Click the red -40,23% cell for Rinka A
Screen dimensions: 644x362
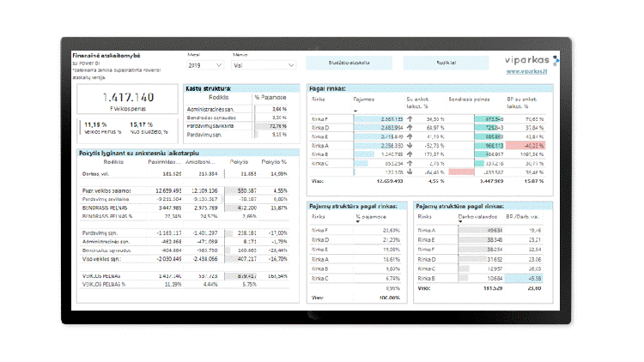point(533,145)
